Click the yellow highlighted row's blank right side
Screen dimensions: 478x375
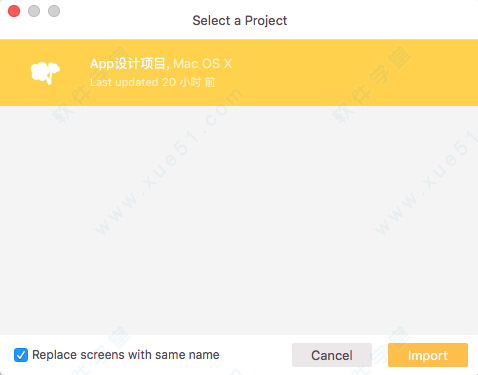[x=355, y=73]
